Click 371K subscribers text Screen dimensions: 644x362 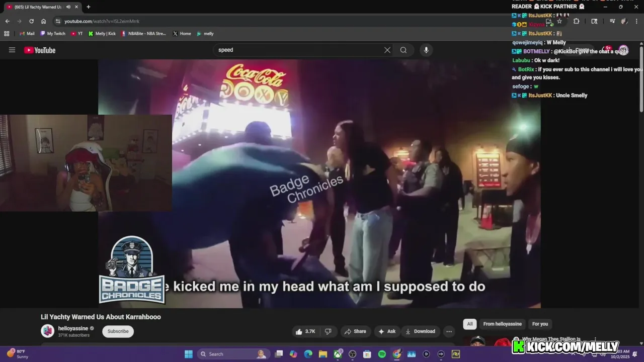click(x=73, y=335)
